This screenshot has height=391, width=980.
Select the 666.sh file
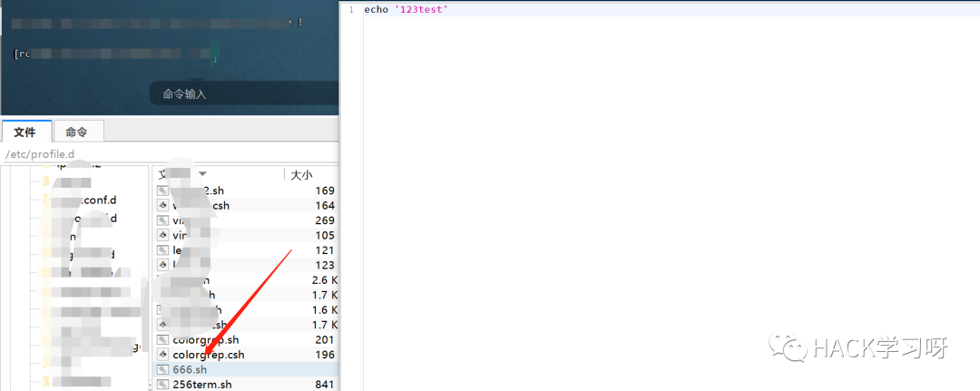point(190,370)
